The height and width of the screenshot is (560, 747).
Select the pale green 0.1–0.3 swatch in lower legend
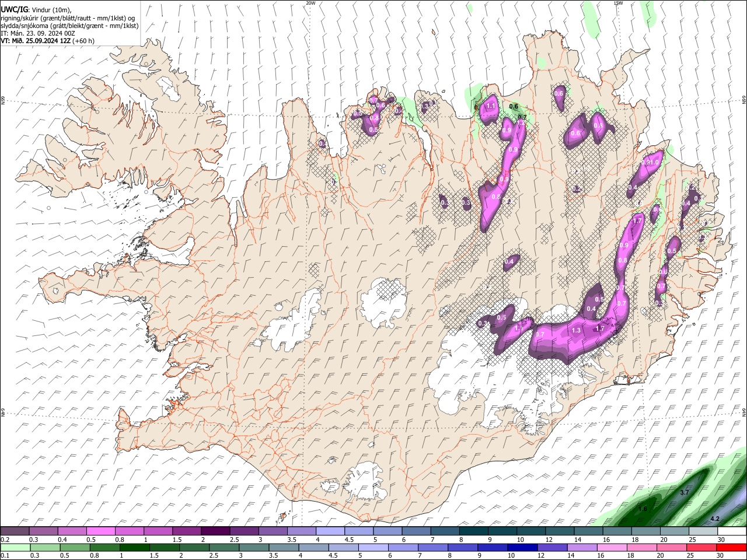click(x=15, y=547)
